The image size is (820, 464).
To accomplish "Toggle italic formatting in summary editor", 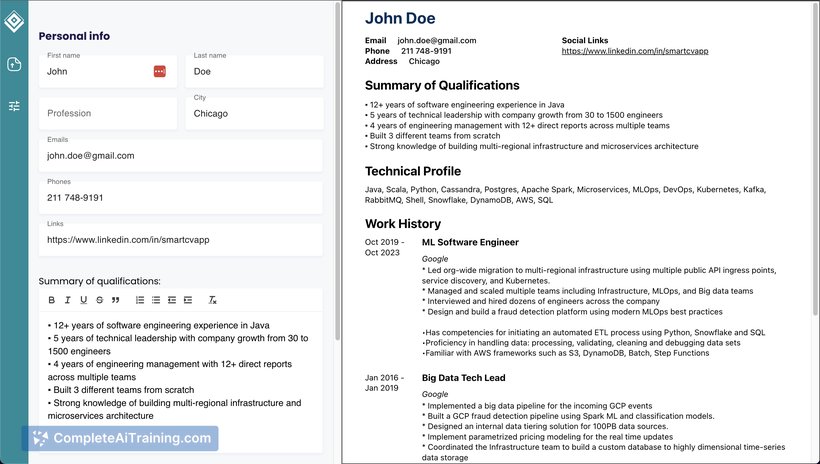I will [67, 300].
